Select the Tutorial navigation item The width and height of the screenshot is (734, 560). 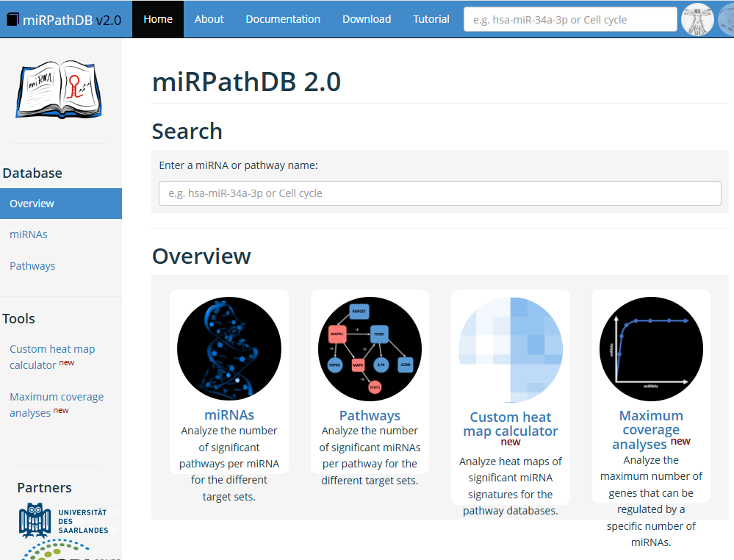click(431, 19)
